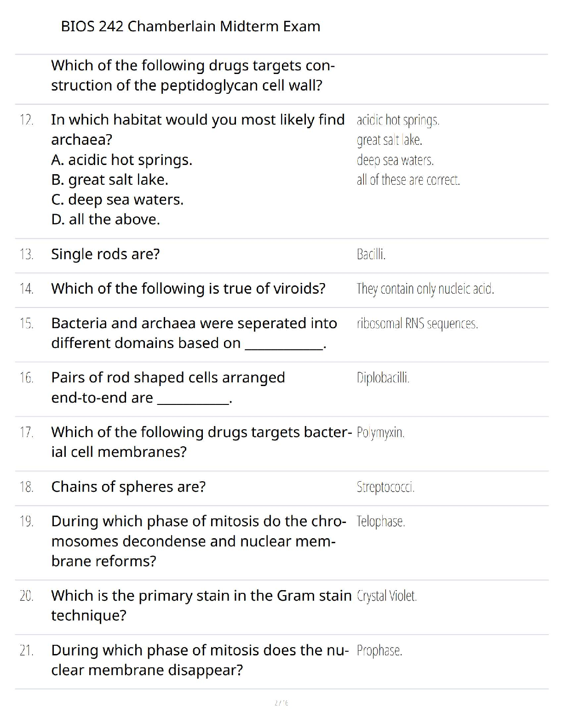Select option D. all the above
Screen dimensions: 563x728
(x=105, y=219)
